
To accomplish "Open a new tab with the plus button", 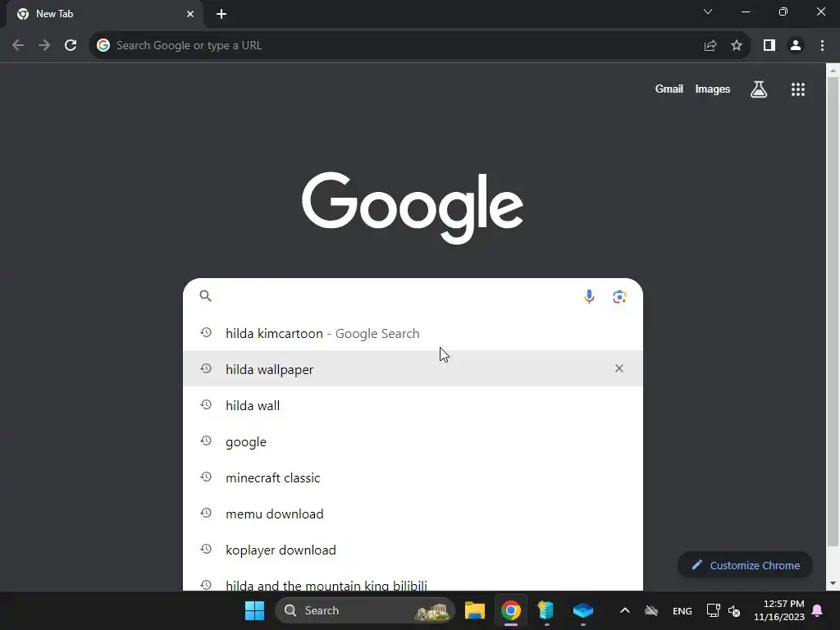I will point(221,14).
